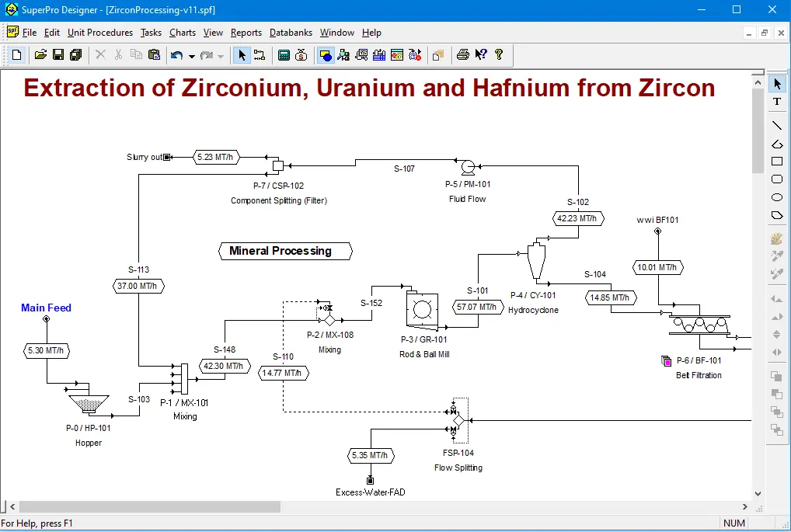Toggle the highlighted shapes toolbar button
791x532 pixels.
(326, 55)
